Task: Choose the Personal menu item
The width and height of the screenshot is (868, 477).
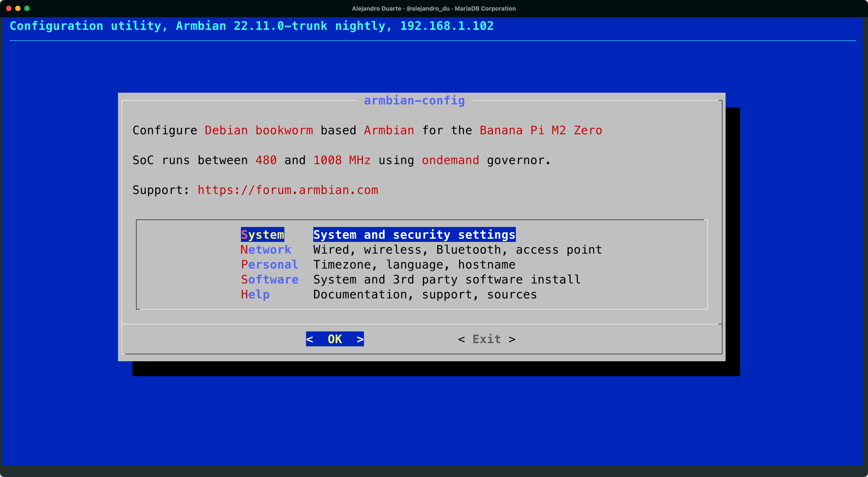Action: pyautogui.click(x=269, y=265)
